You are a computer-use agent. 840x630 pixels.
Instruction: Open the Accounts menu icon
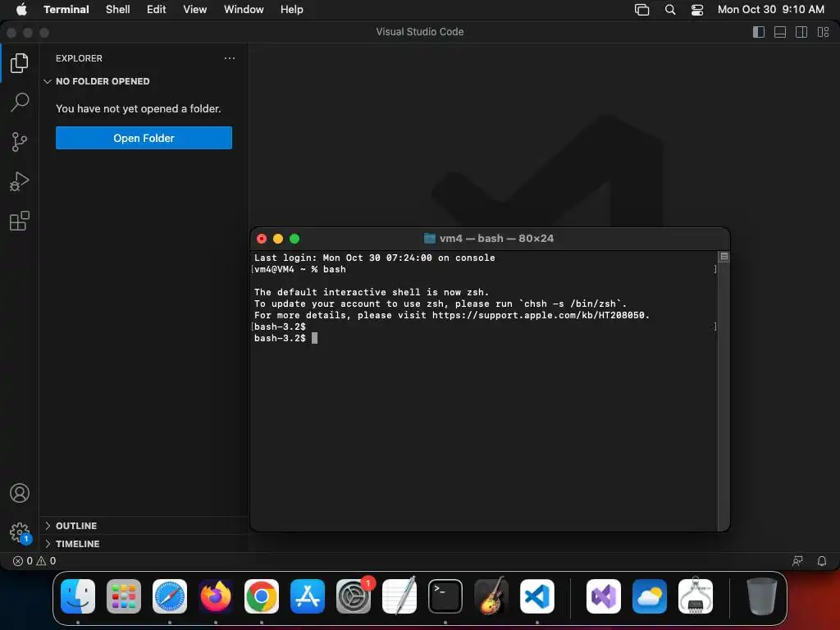click(x=20, y=493)
